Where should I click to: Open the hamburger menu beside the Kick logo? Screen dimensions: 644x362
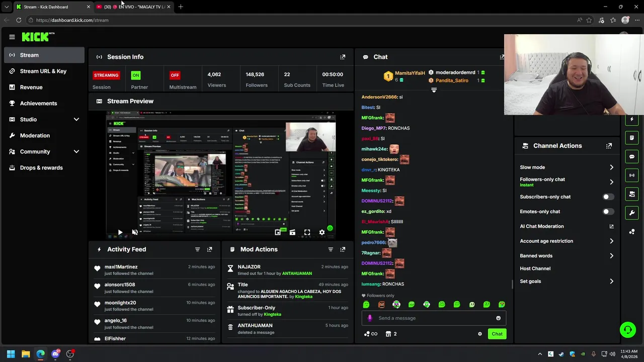[12, 37]
